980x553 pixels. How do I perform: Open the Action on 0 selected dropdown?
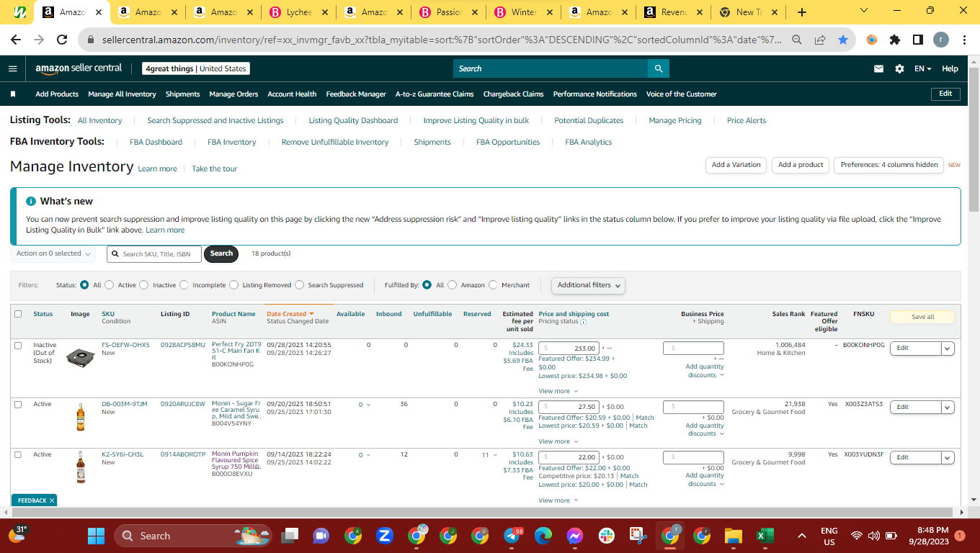tap(53, 253)
